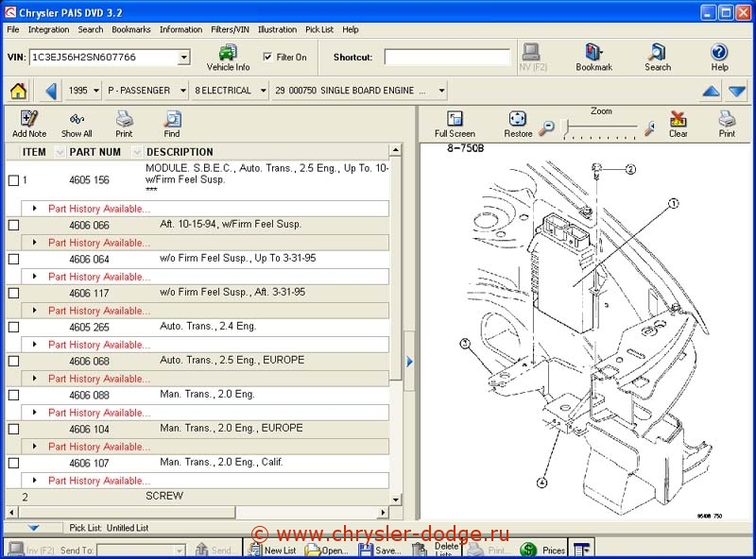The image size is (756, 559).
Task: Add Note to the parts list
Action: tap(29, 125)
